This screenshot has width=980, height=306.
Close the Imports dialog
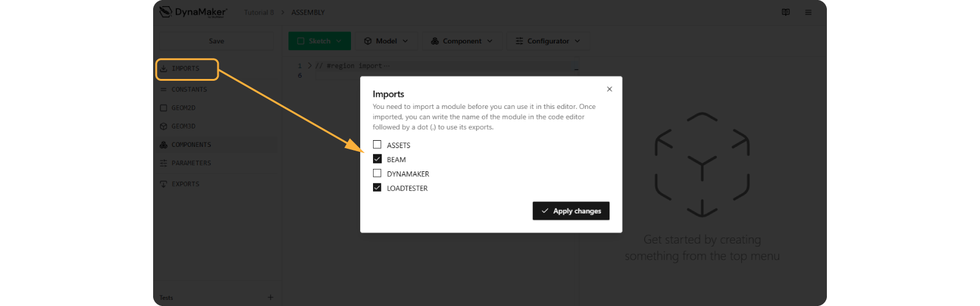pos(609,89)
